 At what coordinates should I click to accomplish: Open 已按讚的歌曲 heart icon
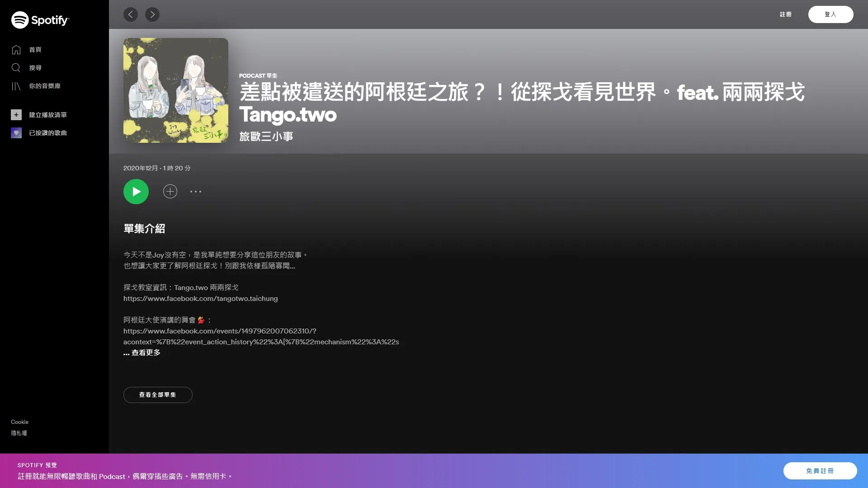[x=16, y=133]
